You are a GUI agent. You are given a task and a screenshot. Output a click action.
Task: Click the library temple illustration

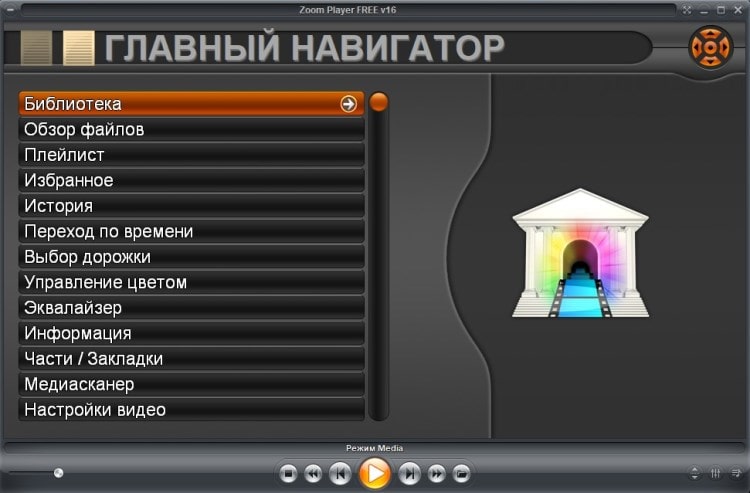[x=580, y=253]
